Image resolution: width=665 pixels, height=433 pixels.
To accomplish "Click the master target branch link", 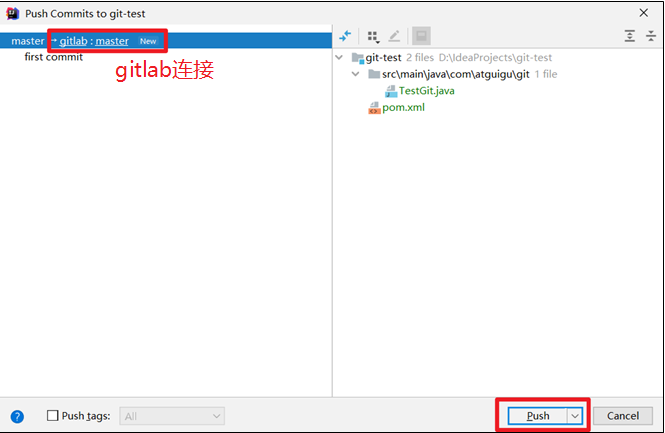I will click(x=112, y=41).
